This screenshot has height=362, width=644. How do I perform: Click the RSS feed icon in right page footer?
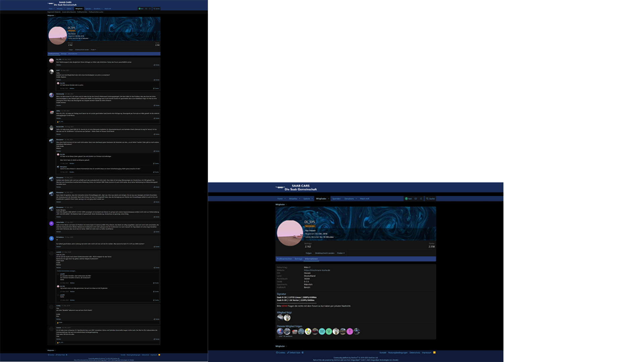pos(434,353)
